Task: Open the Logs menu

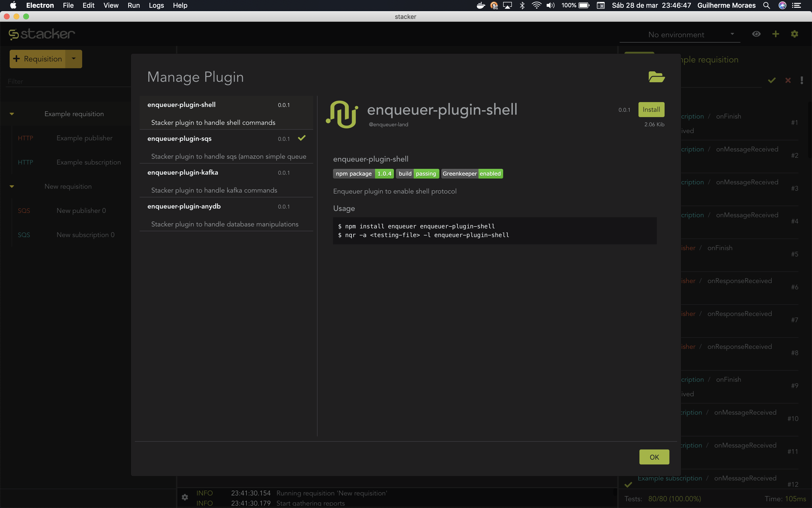Action: pos(156,5)
